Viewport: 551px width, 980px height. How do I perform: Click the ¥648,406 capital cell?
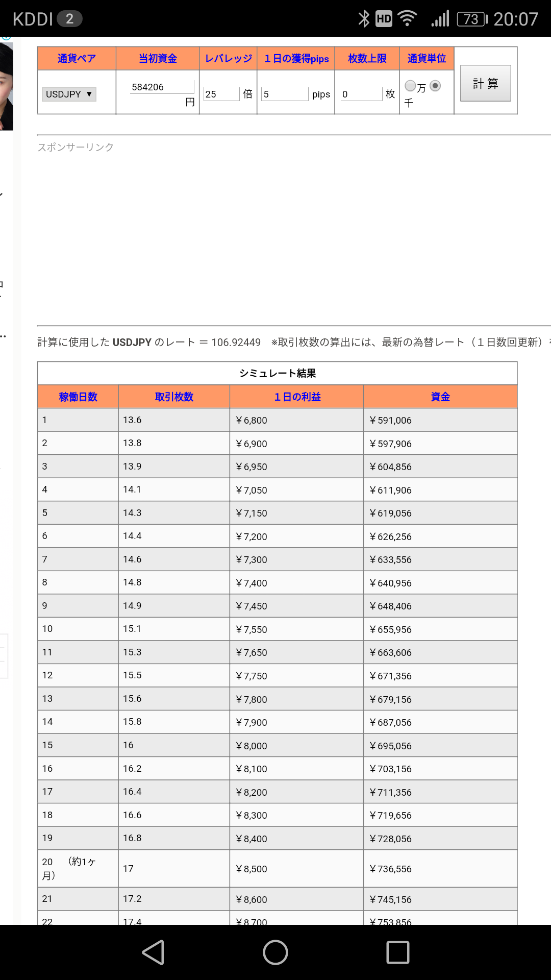click(x=440, y=606)
